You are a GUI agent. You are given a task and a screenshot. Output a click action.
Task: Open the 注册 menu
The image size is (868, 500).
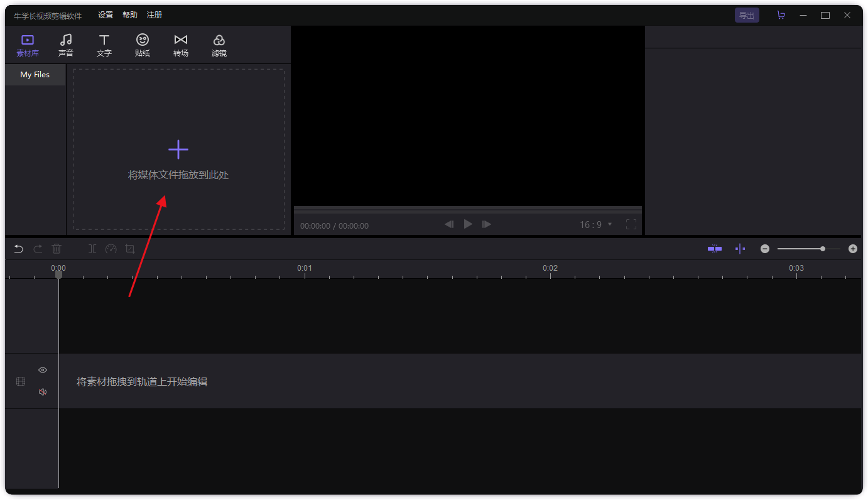coord(155,15)
